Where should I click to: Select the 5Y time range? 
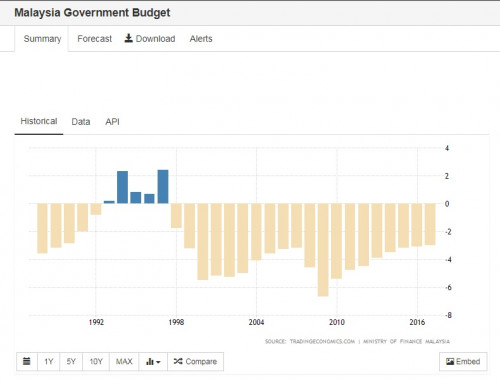(x=71, y=361)
